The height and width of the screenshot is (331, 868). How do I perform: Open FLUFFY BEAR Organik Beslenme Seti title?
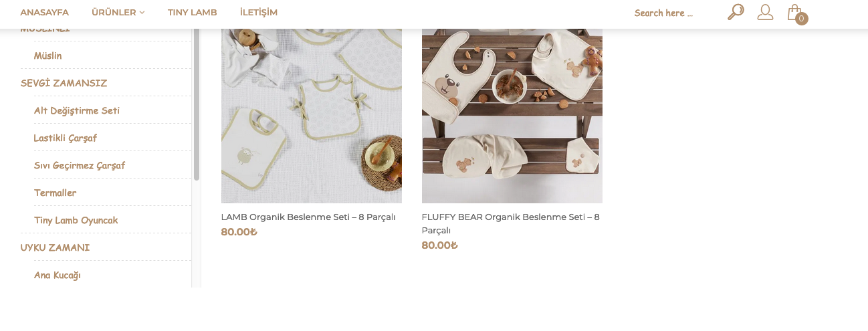click(x=511, y=223)
